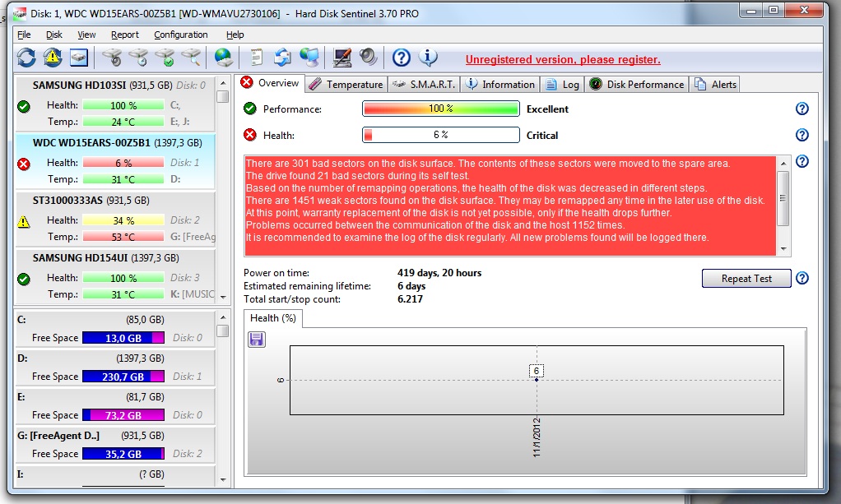Viewport: 841px width, 504px height.
Task: Select the Health (%) graph tab
Action: click(273, 318)
